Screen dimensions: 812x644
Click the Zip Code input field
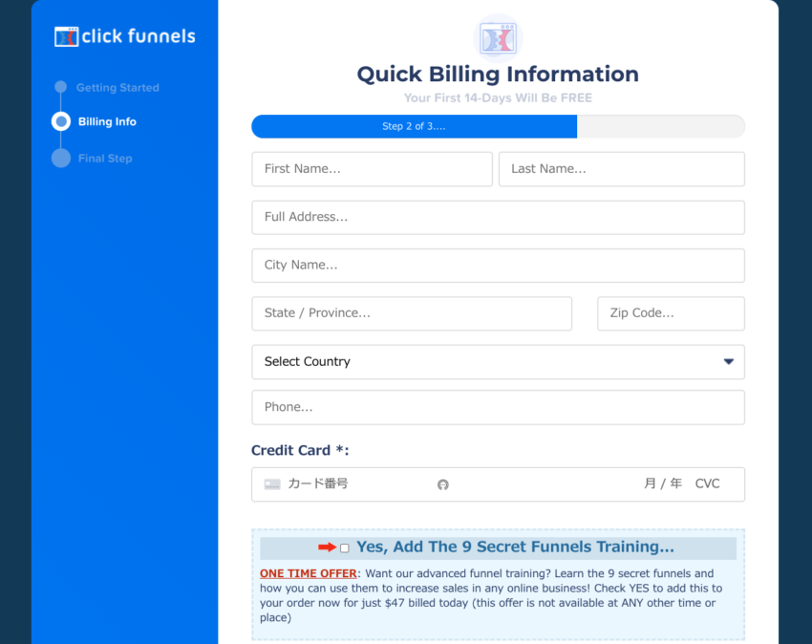(670, 313)
